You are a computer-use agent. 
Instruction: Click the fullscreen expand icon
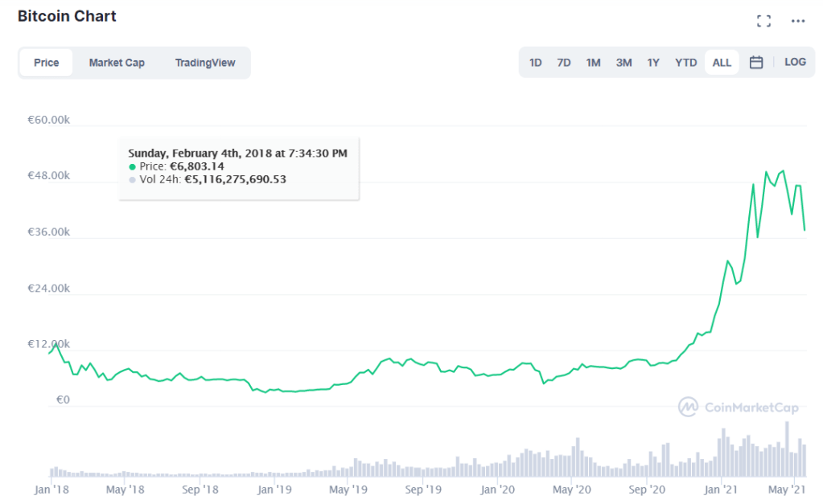pyautogui.click(x=763, y=21)
